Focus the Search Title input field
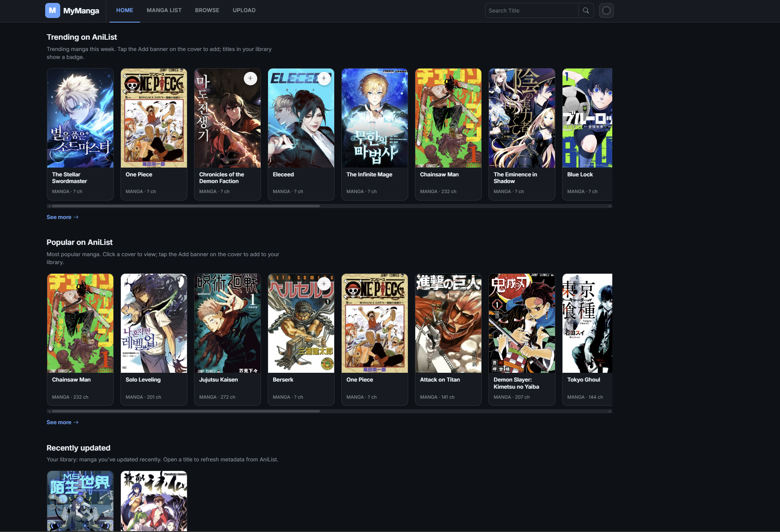Screen dimensions: 780x532 tap(531, 10)
